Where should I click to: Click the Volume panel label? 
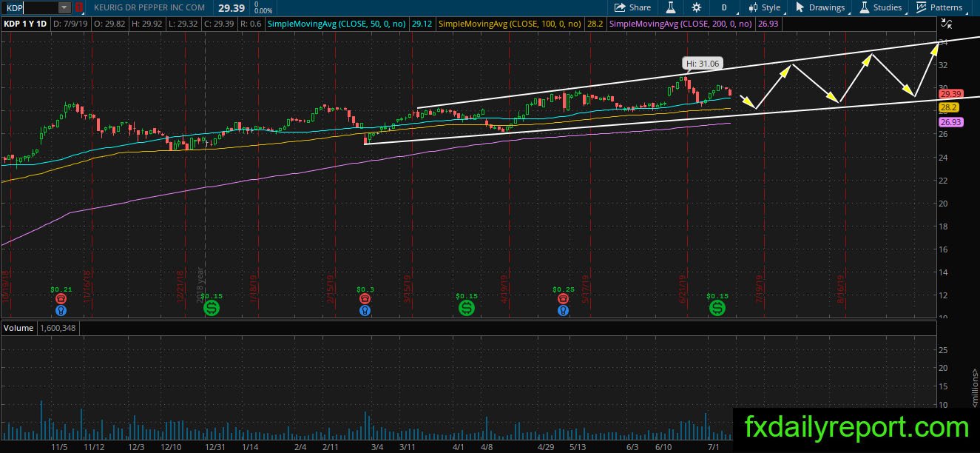click(18, 327)
